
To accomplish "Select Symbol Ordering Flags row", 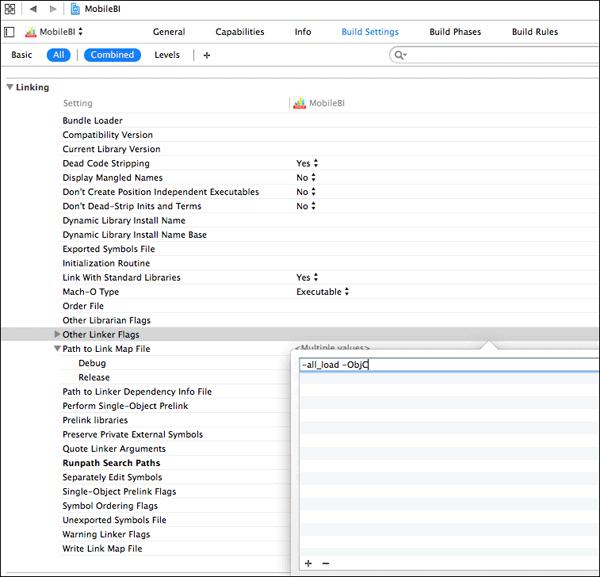I will click(x=110, y=506).
